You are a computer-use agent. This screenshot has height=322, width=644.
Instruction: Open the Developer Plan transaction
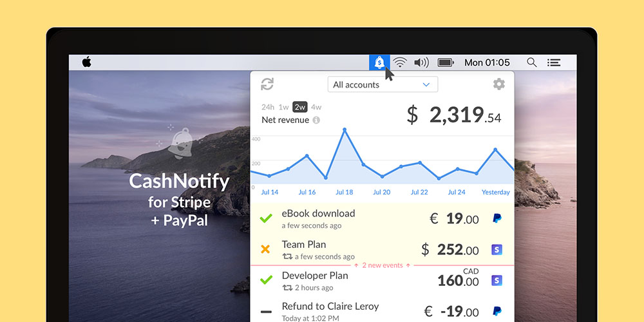[x=382, y=281]
